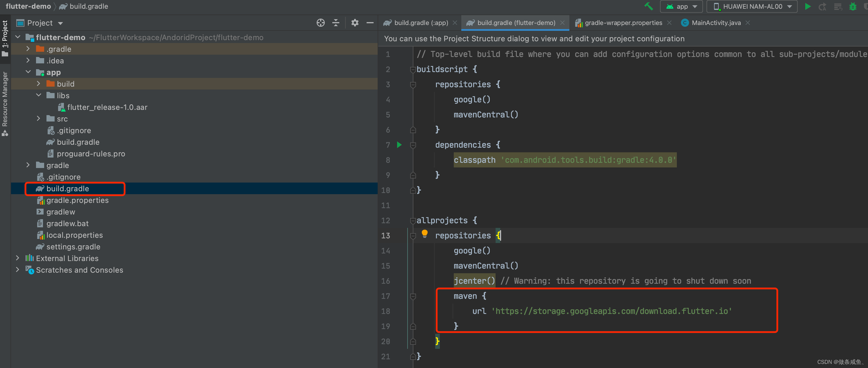Open the Project view selector dropdown
The image size is (868, 368).
click(x=60, y=23)
